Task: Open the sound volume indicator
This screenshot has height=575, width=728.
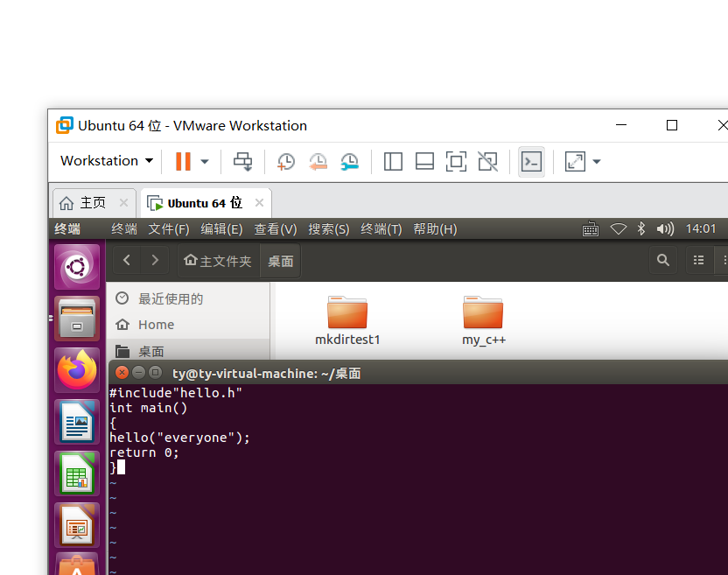Action: (665, 228)
